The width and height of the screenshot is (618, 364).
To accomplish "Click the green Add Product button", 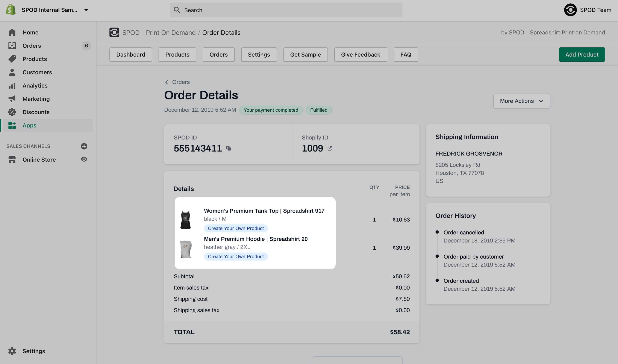I will [582, 55].
